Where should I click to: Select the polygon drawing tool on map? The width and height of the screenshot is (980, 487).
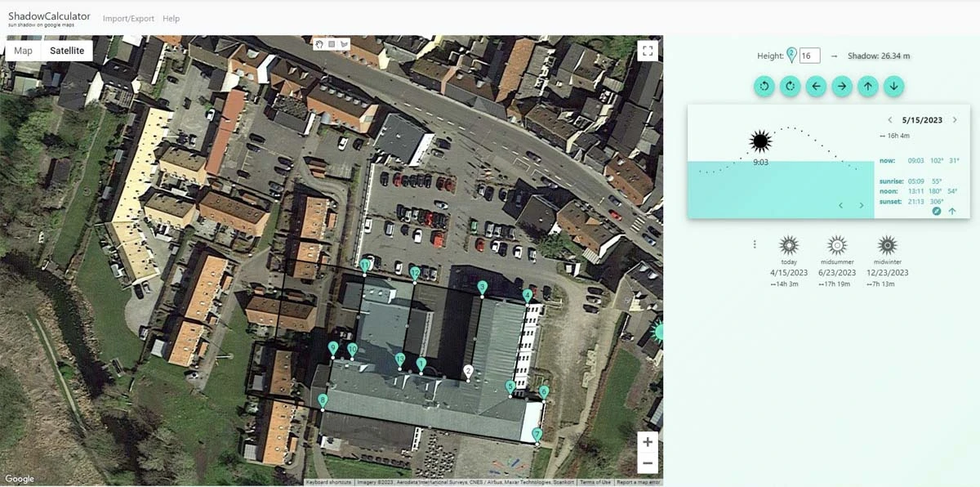[x=344, y=44]
